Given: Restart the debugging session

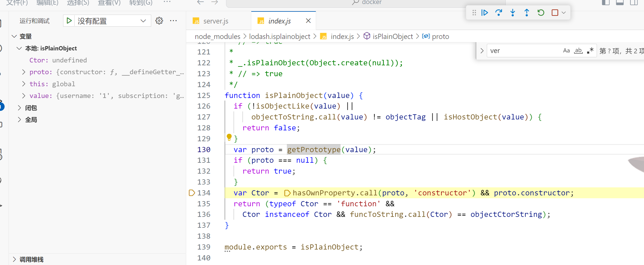Looking at the screenshot, I should pos(541,13).
